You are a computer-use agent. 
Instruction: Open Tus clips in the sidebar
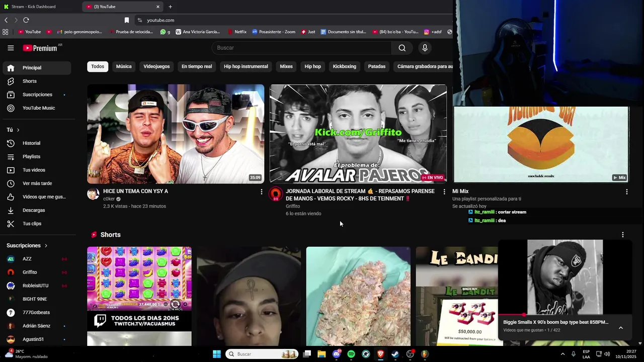pos(37,224)
